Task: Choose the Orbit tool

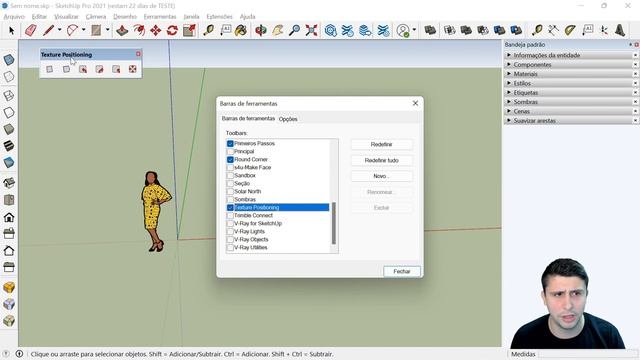Action: pyautogui.click(x=260, y=31)
